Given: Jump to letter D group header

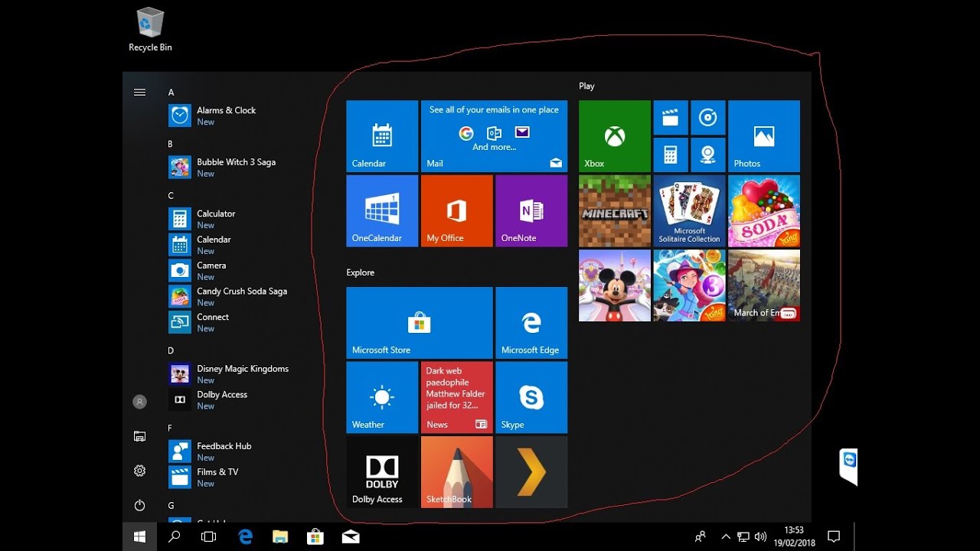Looking at the screenshot, I should point(171,350).
